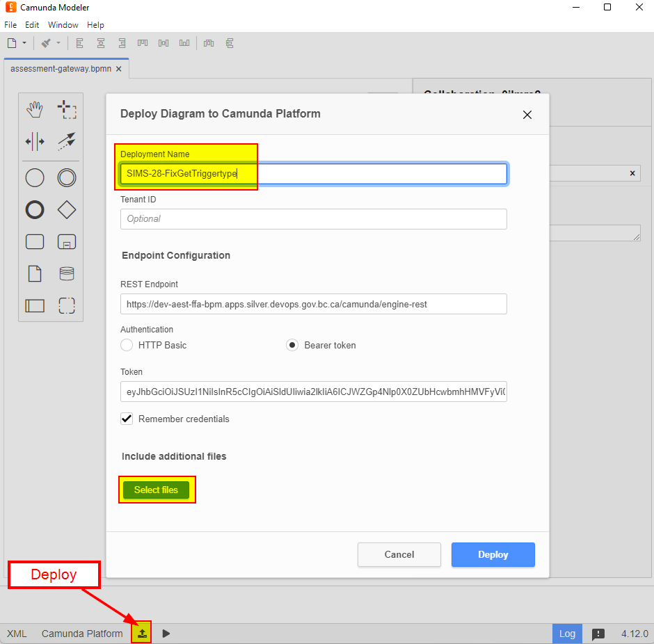This screenshot has width=654, height=644.
Task: Select the Lasso tool in palette
Action: tap(67, 110)
